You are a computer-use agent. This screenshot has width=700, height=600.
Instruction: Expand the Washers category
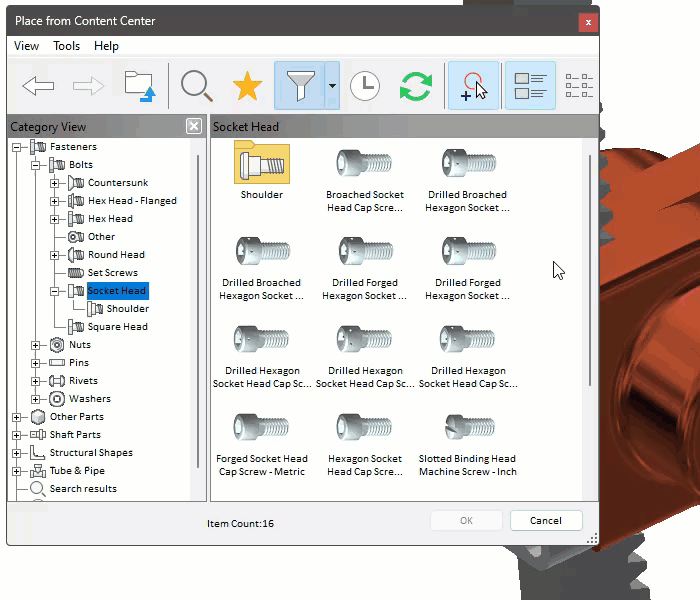coord(35,399)
